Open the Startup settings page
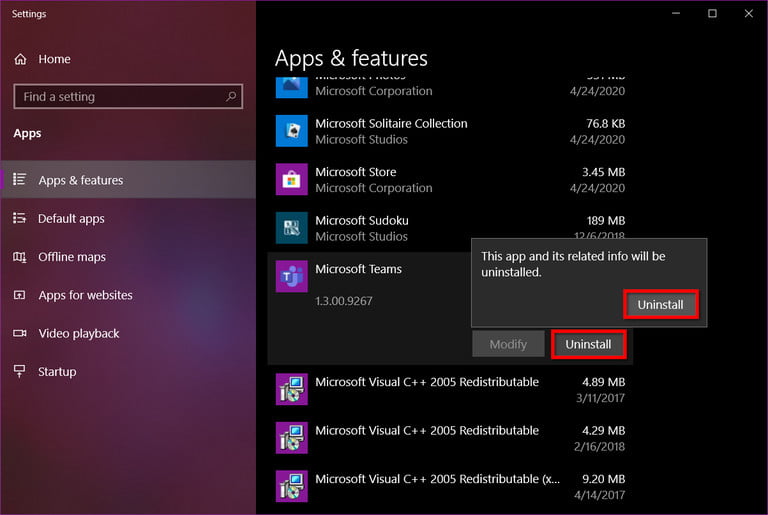This screenshot has width=768, height=515. (x=128, y=371)
